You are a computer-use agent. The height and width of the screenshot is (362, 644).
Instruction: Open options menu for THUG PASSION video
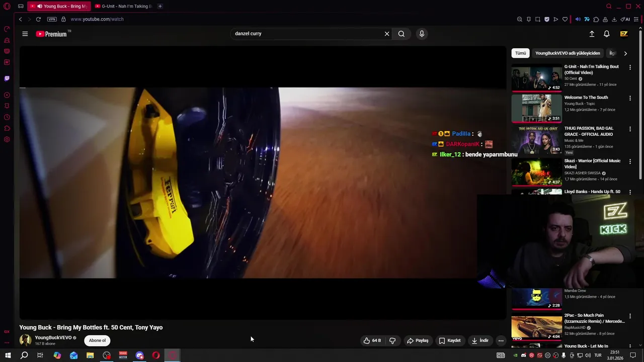(x=630, y=129)
